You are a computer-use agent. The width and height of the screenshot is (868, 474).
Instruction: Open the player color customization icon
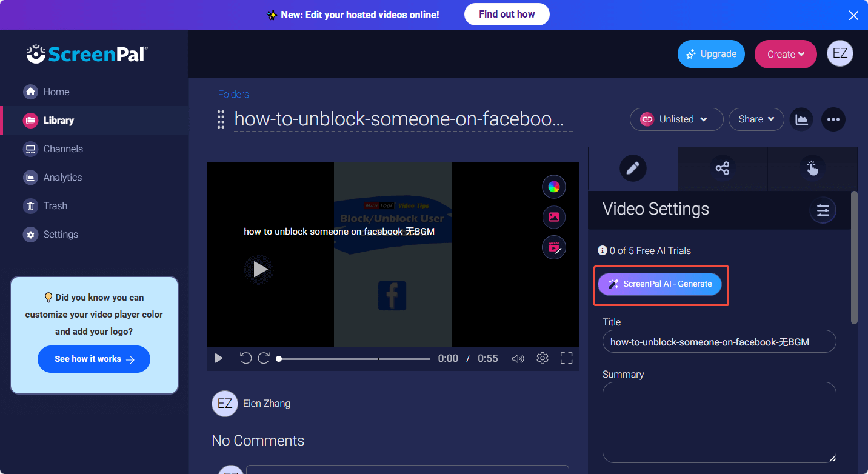(553, 186)
